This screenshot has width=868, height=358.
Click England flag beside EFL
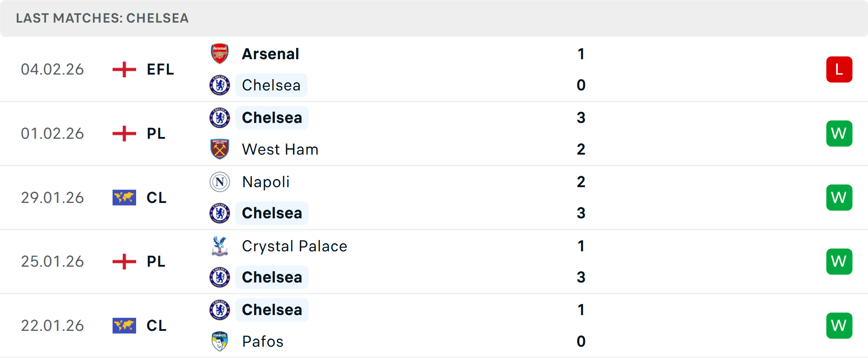124,70
